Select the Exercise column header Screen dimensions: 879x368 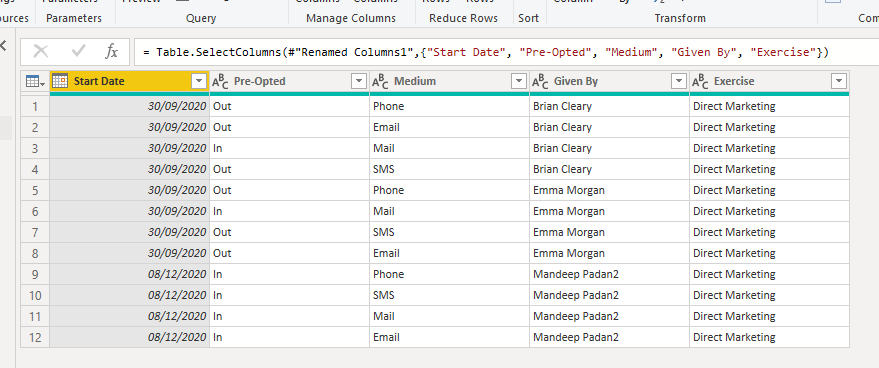click(769, 81)
